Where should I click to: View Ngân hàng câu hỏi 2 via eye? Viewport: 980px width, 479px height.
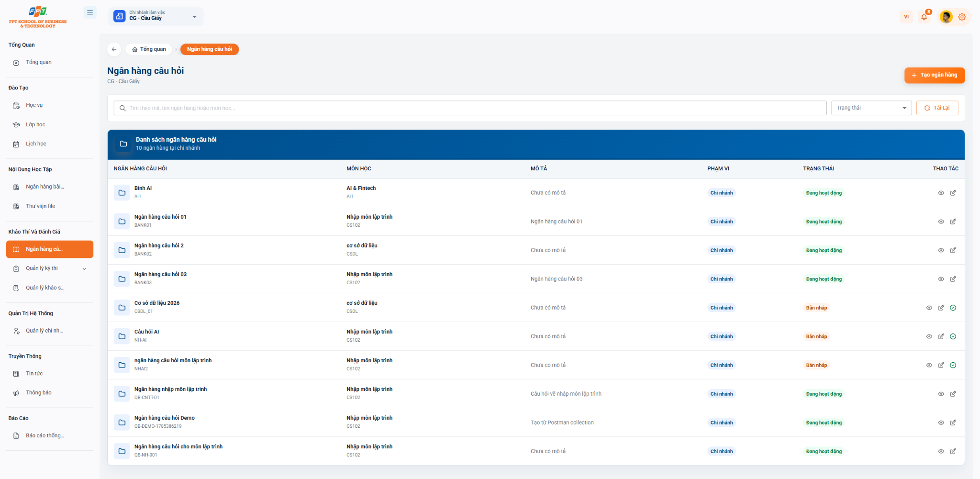[x=941, y=250]
